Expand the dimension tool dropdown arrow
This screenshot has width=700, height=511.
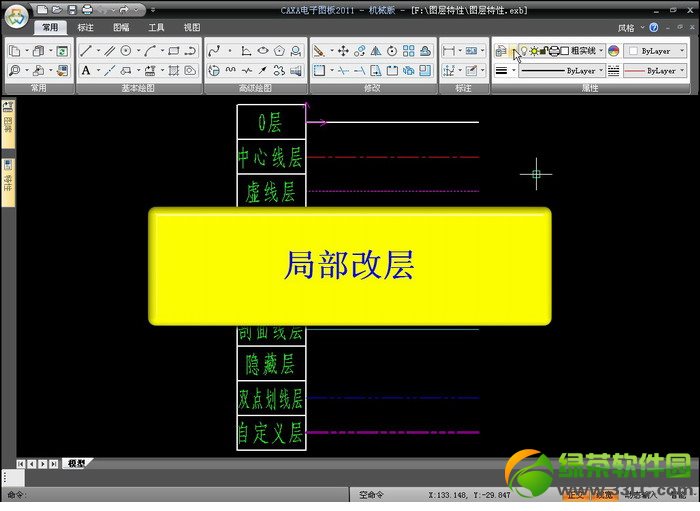(460, 51)
